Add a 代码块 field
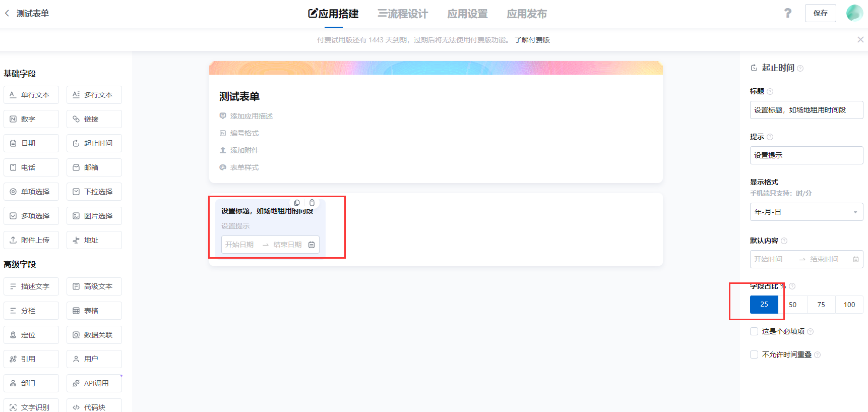 coord(94,405)
